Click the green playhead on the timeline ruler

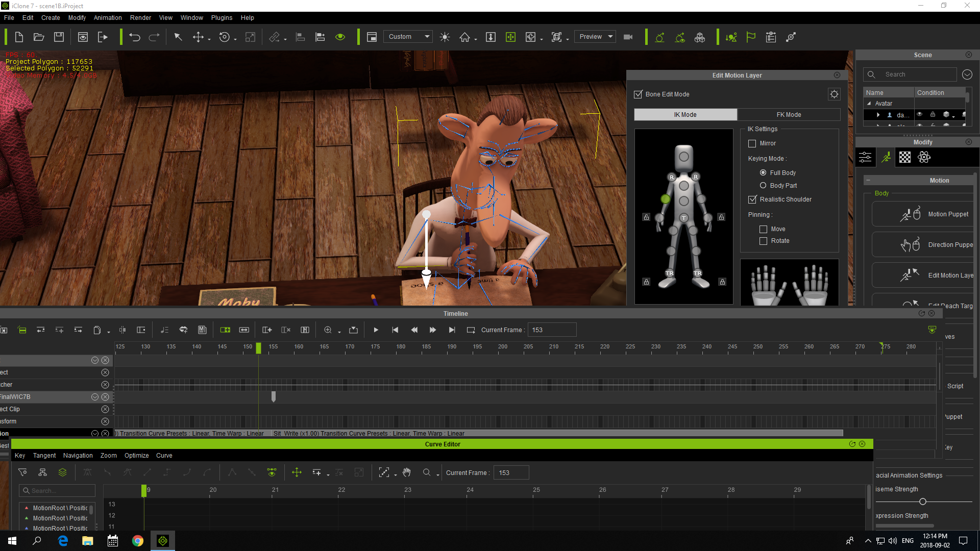(258, 348)
